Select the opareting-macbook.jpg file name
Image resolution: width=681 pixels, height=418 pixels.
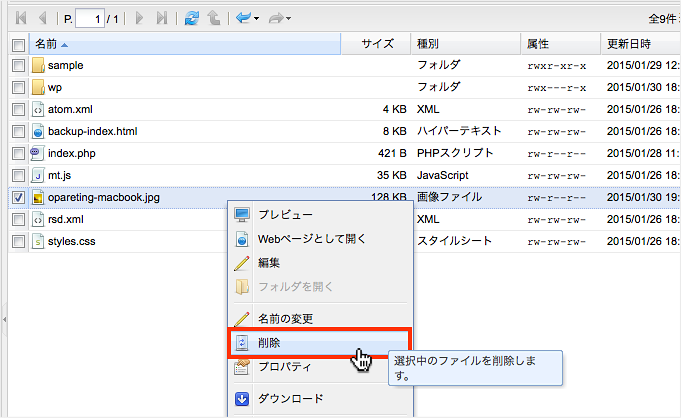click(104, 197)
